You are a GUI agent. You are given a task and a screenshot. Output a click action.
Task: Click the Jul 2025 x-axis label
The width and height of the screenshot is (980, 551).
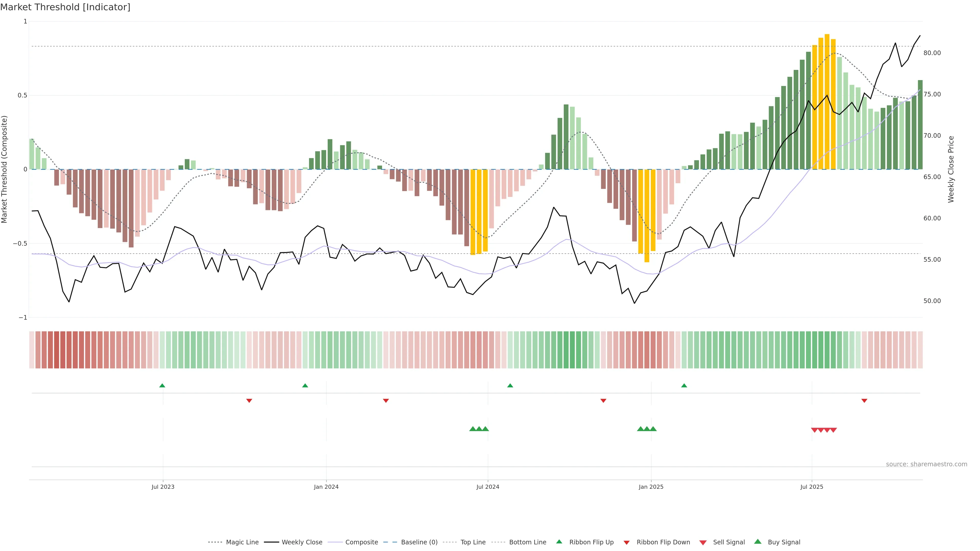(x=812, y=487)
